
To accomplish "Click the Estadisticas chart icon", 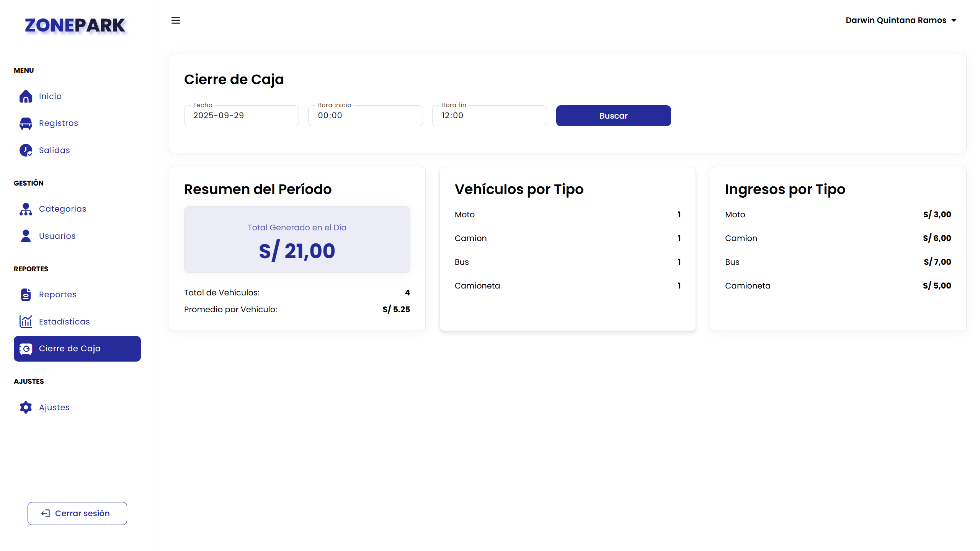I will click(26, 321).
